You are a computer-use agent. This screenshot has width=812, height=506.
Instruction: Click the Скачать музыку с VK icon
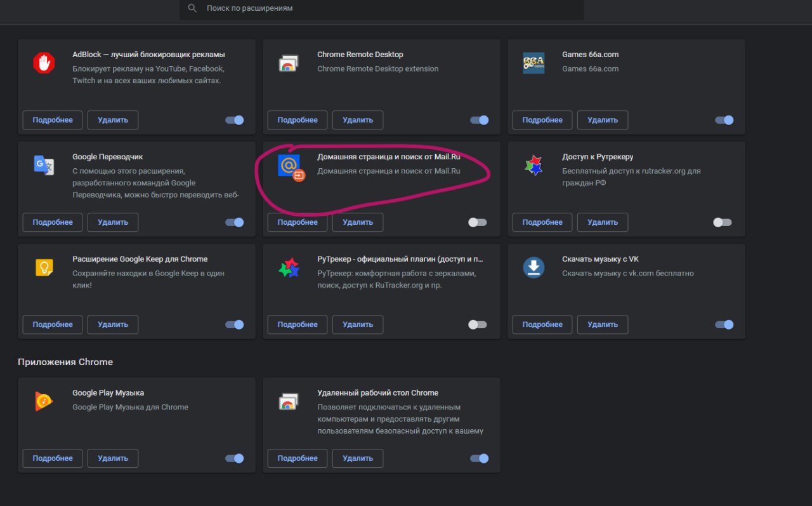click(x=534, y=267)
